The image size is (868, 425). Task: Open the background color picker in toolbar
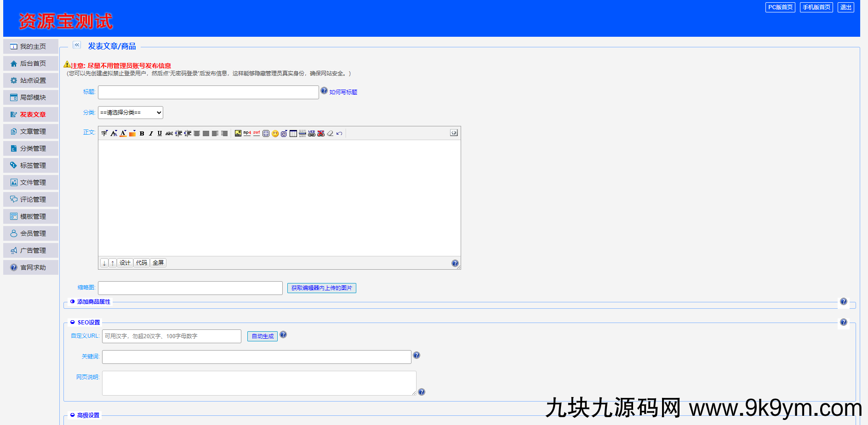(x=132, y=134)
